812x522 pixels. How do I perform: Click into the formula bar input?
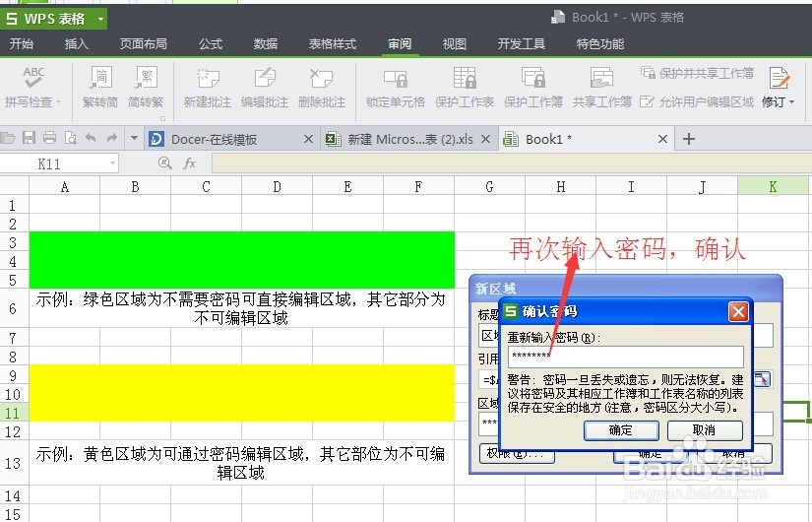click(512, 163)
